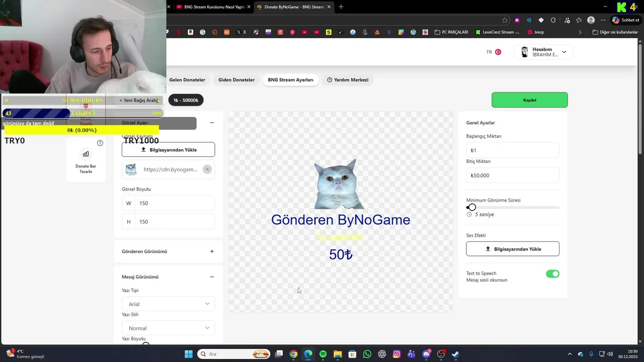The height and width of the screenshot is (362, 644).
Task: Click the favorite star in address bar
Action: click(x=505, y=20)
